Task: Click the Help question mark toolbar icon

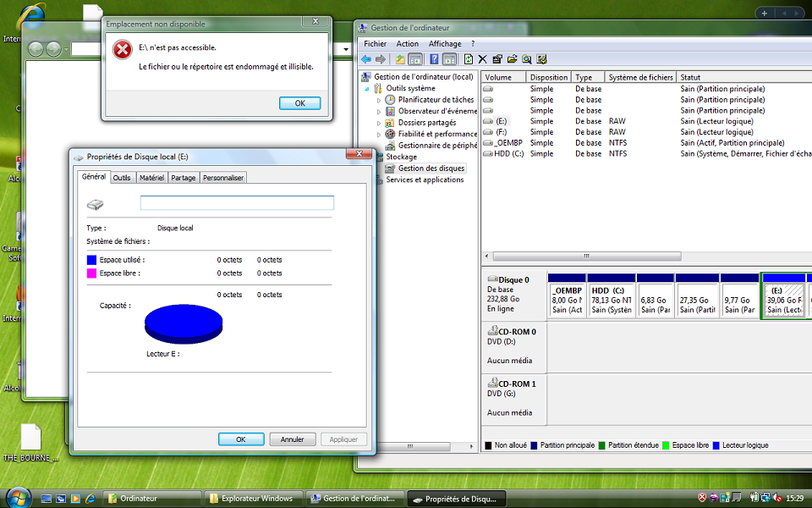Action: pos(434,58)
